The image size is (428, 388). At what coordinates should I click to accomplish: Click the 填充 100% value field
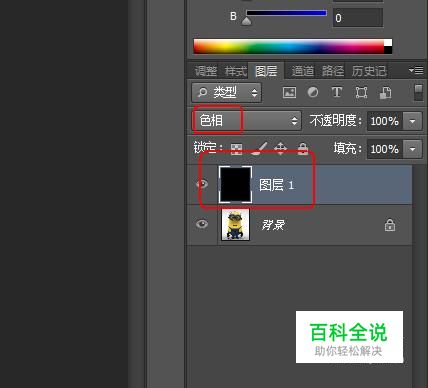point(385,149)
